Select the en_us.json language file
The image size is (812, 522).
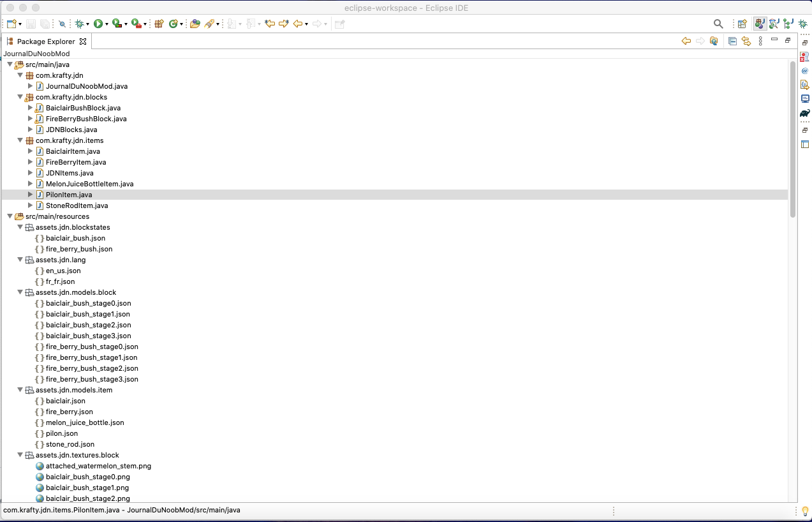pyautogui.click(x=63, y=271)
